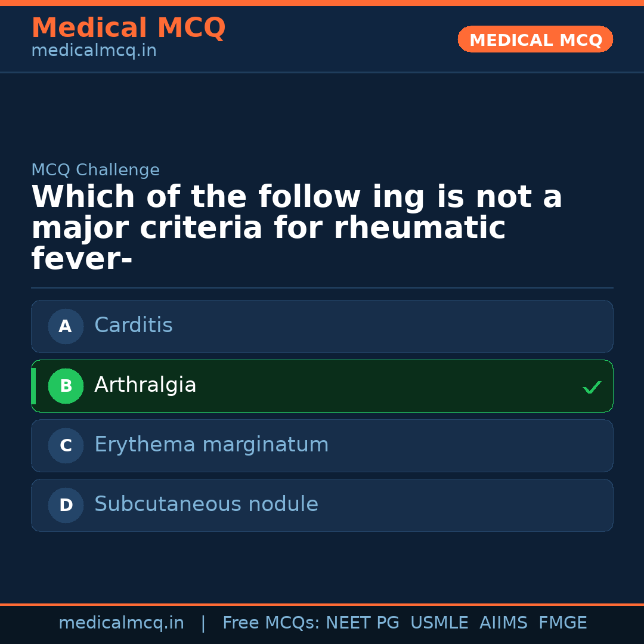
Task: Click the circular D badge icon
Action: [66, 505]
